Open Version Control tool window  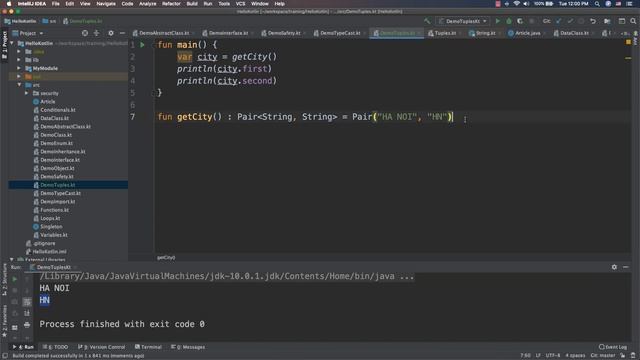[x=102, y=347]
